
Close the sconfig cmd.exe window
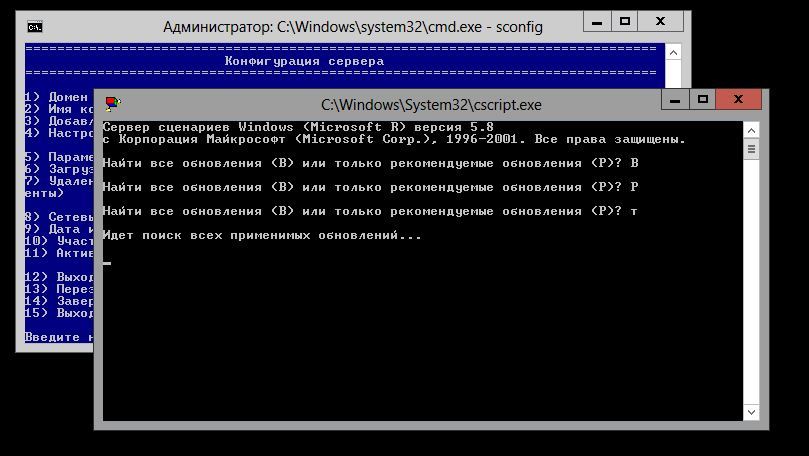click(660, 22)
